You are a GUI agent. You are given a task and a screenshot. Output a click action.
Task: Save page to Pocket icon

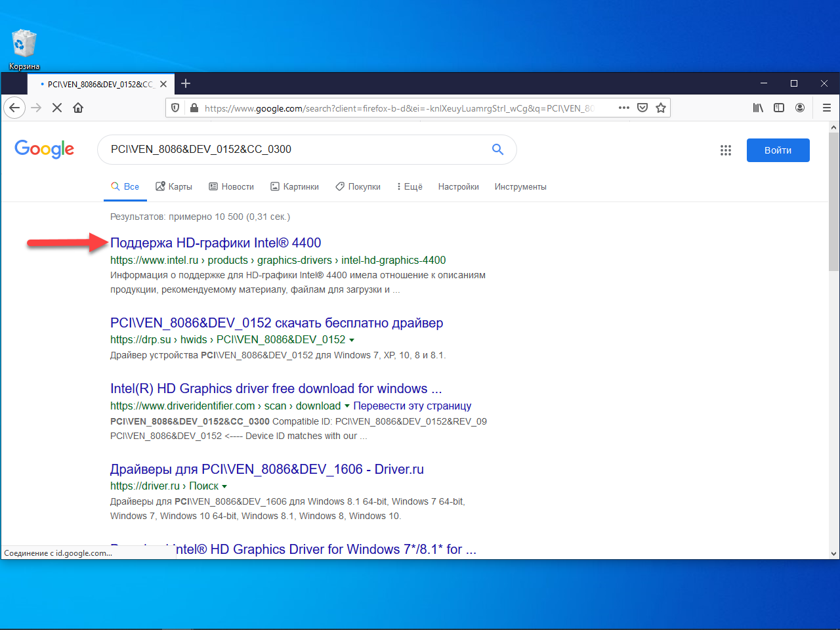coord(642,108)
